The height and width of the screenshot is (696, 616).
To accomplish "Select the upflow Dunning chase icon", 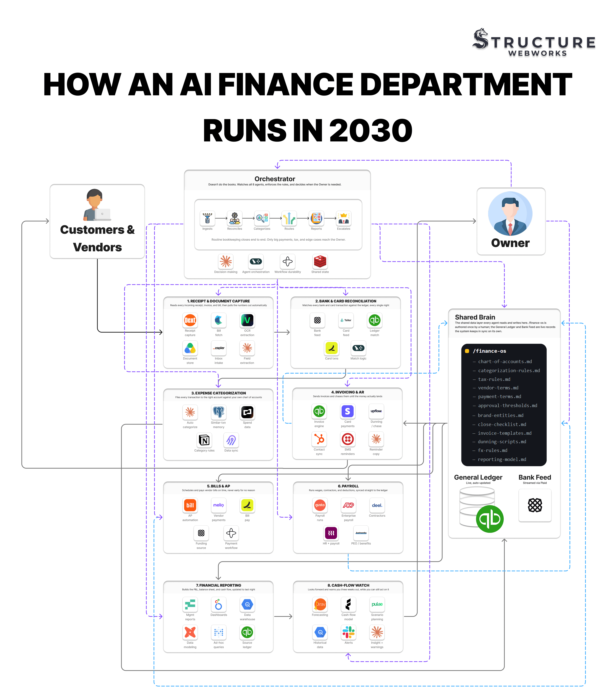I will pyautogui.click(x=376, y=411).
